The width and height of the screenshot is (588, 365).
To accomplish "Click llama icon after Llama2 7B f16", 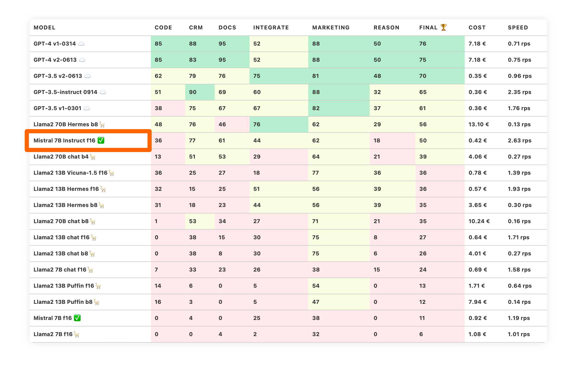I will pyautogui.click(x=76, y=334).
